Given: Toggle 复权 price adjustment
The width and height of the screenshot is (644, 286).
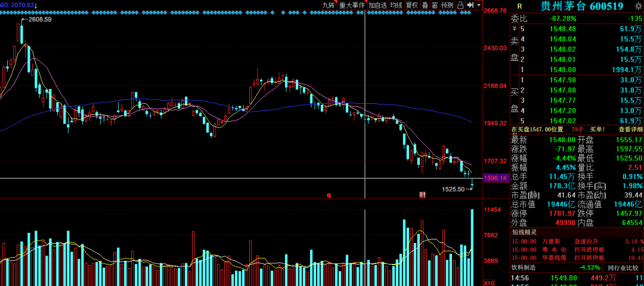Looking at the screenshot, I should 412,5.
